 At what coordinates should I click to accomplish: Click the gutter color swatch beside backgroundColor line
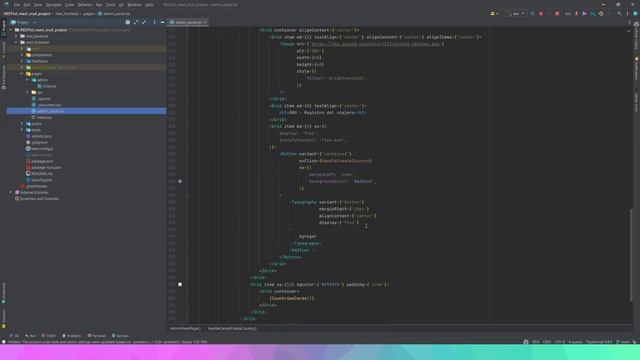pyautogui.click(x=180, y=181)
